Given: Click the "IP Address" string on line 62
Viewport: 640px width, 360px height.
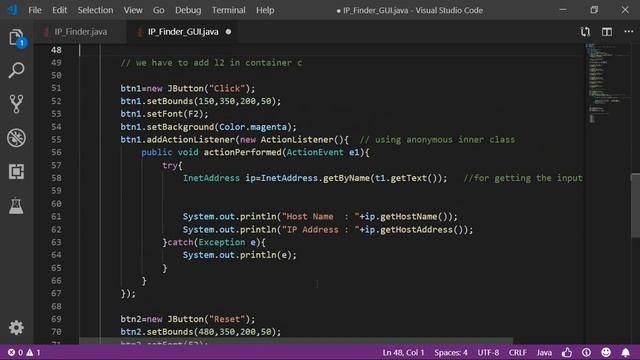Looking at the screenshot, I should [320, 229].
